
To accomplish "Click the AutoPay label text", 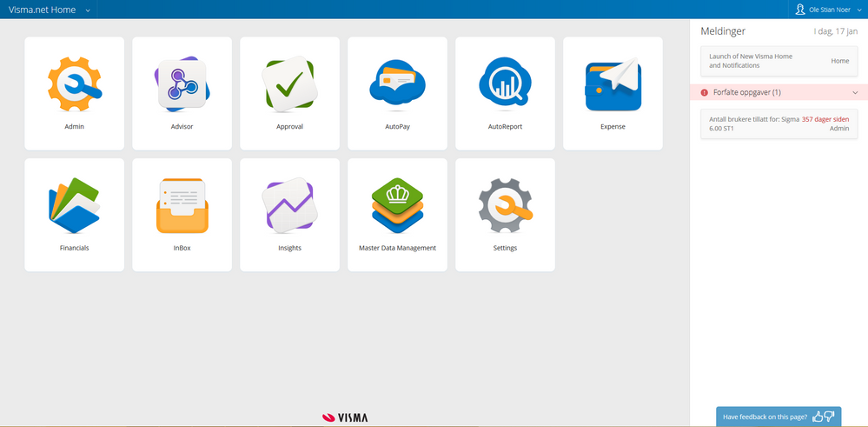I will coord(397,127).
